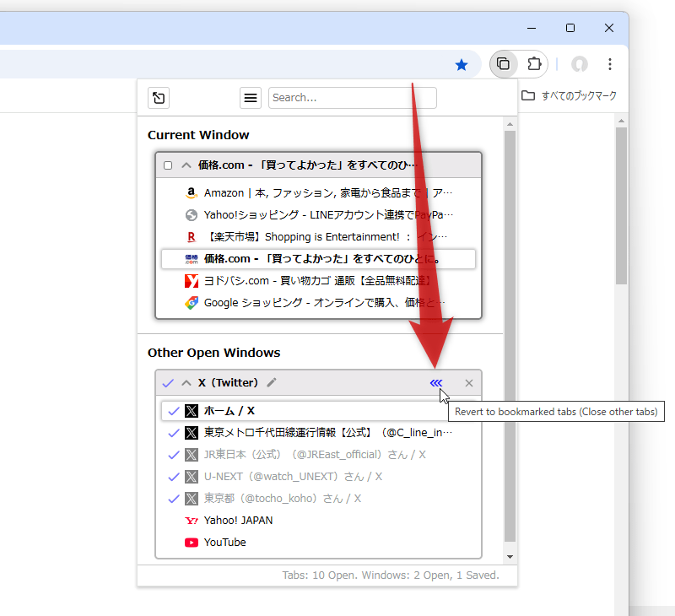Screen dimensions: 675x616
Task: Open the tab manager extension icon
Action: coord(503,64)
